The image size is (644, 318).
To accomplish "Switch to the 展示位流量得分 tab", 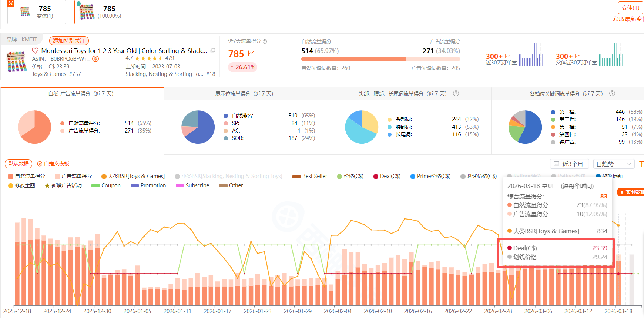I will click(244, 94).
